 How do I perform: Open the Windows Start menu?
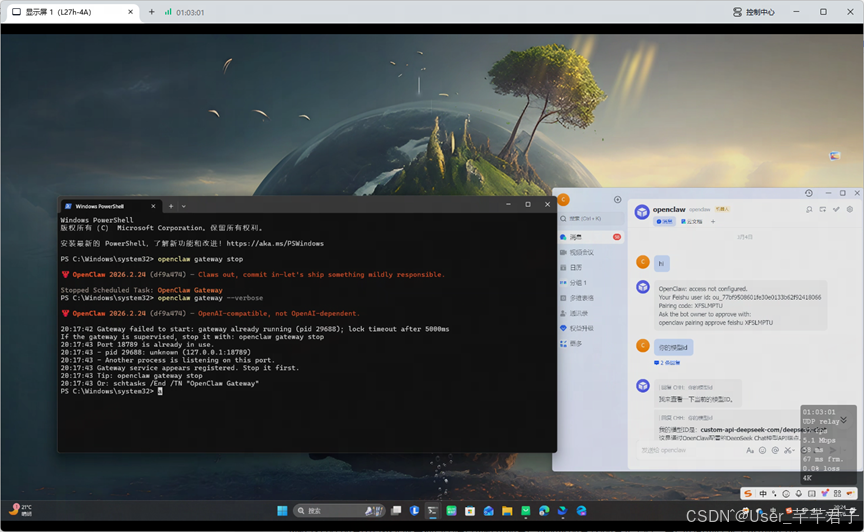[x=282, y=510]
